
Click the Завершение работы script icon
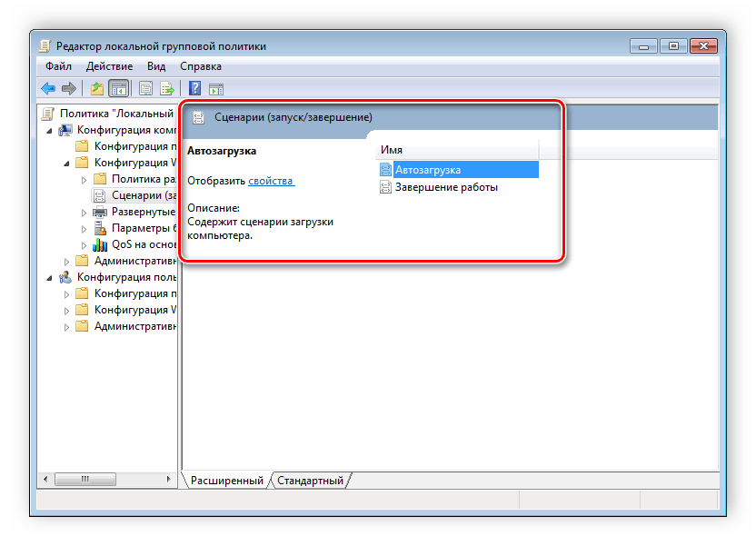[385, 187]
